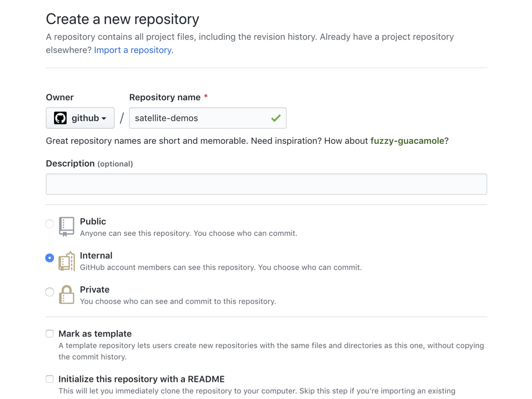Screen dimensions: 532x399
Task: Use the fuzzy-guacamole name suggestion
Action: point(407,141)
